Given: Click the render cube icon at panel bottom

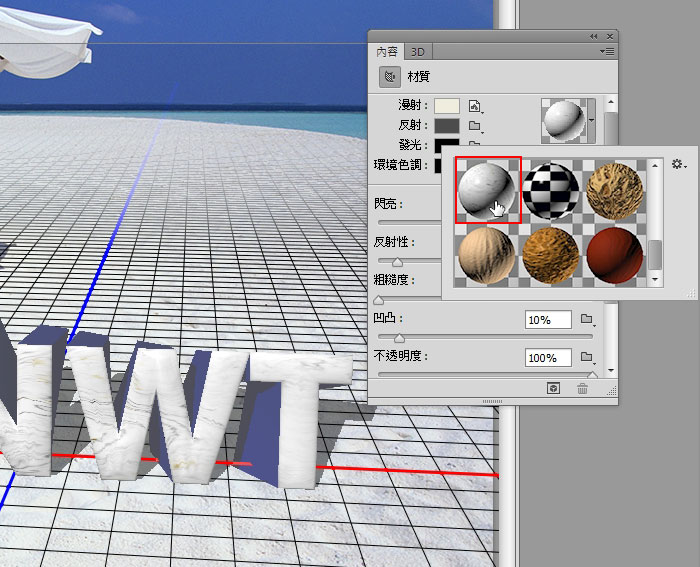Looking at the screenshot, I should 552,389.
